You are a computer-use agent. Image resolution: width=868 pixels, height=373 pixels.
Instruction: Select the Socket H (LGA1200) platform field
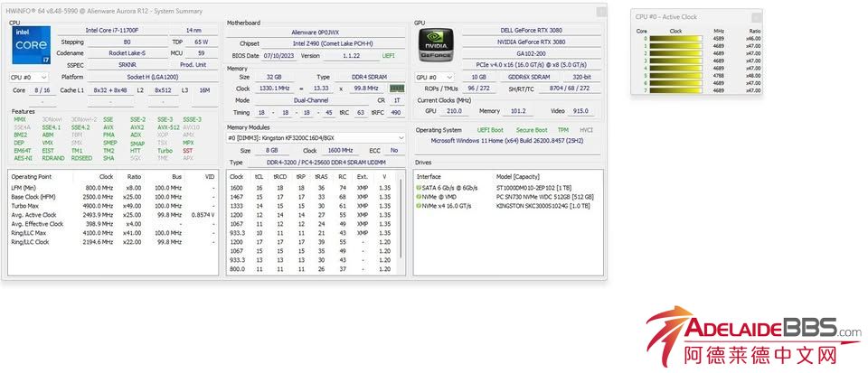(153, 78)
